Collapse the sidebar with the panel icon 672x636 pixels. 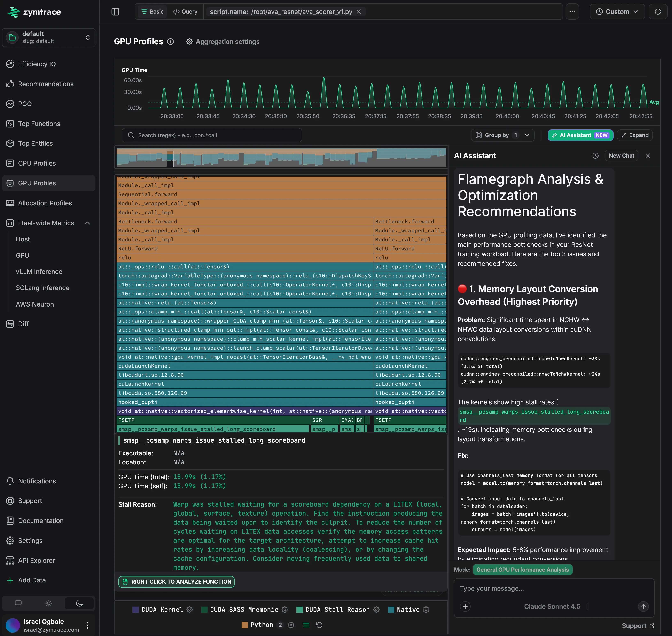(x=115, y=11)
